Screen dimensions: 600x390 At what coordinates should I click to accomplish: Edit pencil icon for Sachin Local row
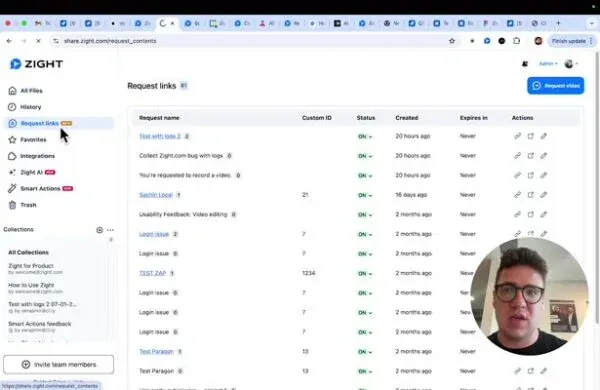tap(543, 194)
